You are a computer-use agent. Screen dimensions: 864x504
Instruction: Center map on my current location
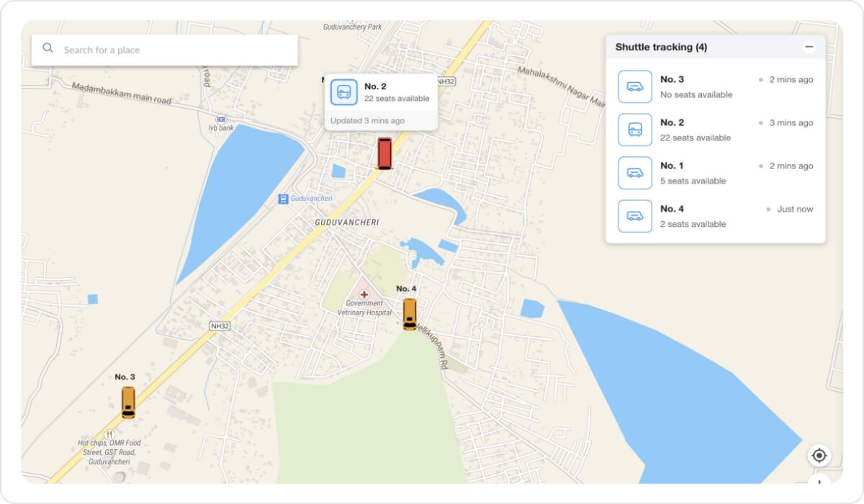(819, 456)
